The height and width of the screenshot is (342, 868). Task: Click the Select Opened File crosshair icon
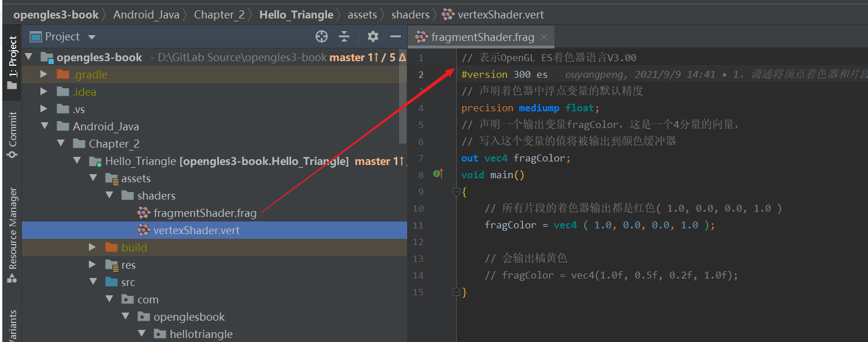322,36
